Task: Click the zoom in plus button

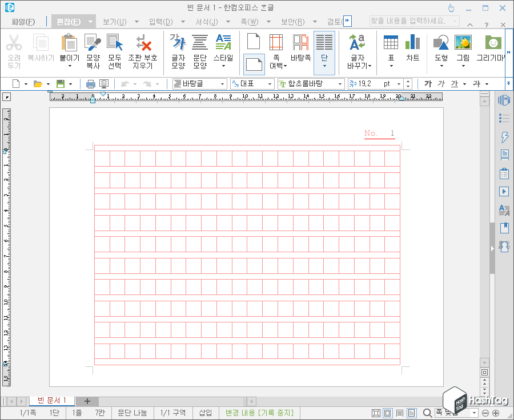Action: (496, 413)
